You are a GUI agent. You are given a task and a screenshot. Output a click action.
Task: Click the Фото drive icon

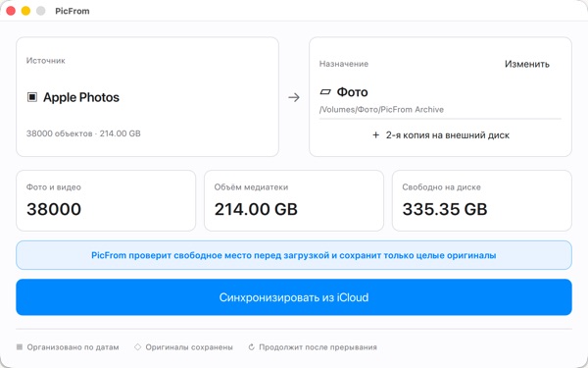pos(325,91)
